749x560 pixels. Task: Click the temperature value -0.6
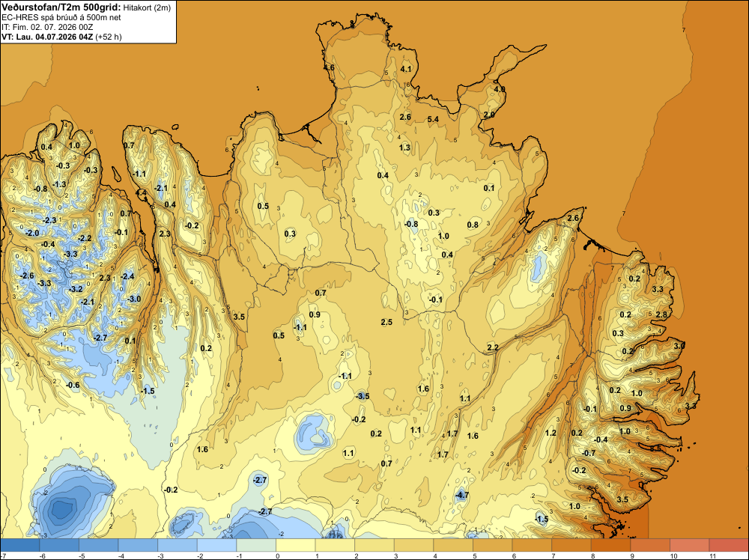tap(73, 386)
